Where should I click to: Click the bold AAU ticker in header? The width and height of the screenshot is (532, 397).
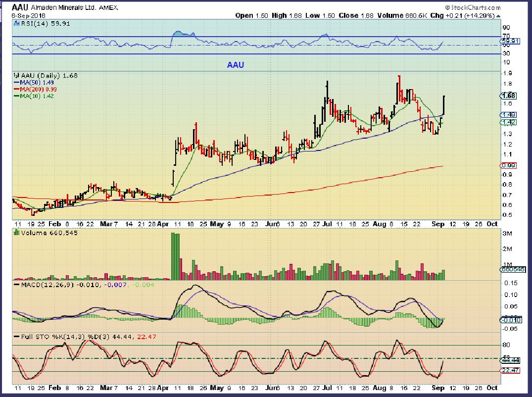(x=20, y=7)
